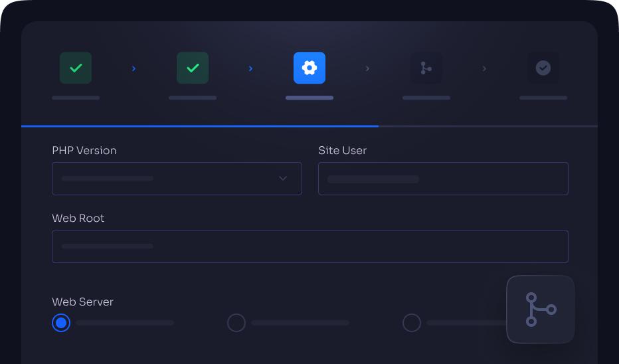Click the first completed step checkmark icon
619x364 pixels.
click(x=76, y=68)
